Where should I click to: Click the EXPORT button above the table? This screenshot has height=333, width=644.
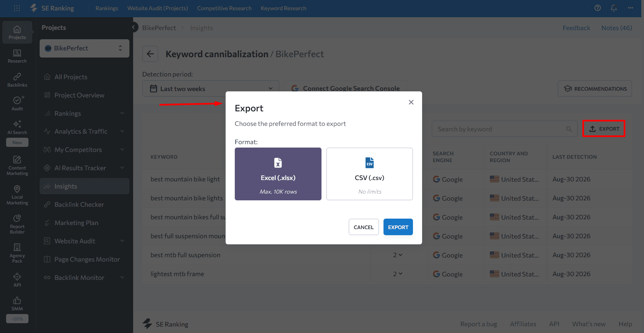click(x=604, y=129)
